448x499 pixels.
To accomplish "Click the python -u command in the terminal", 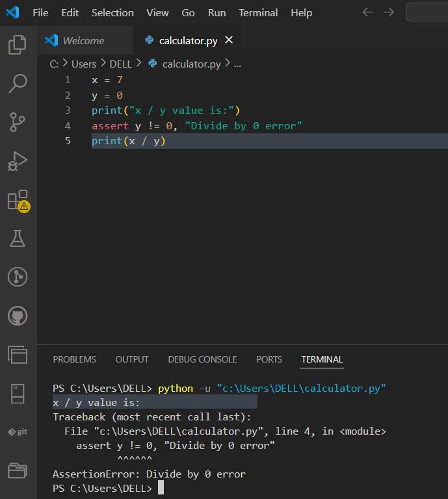I will pos(272,389).
